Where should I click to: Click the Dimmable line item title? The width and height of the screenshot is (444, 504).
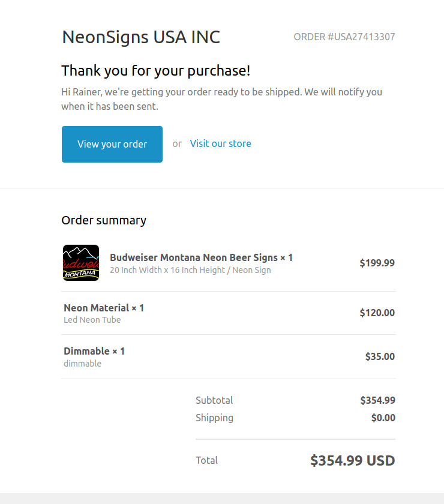94,351
